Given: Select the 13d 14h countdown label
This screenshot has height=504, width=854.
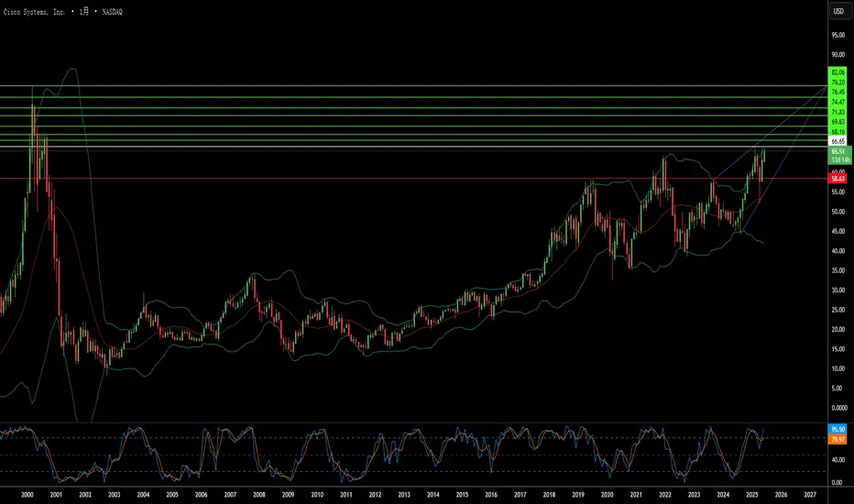Looking at the screenshot, I should [840, 159].
